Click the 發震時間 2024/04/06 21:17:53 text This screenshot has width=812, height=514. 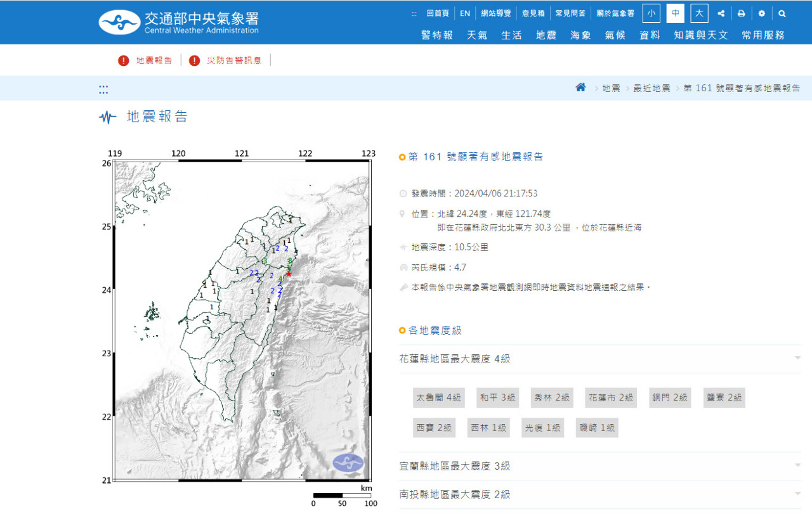[x=475, y=193]
